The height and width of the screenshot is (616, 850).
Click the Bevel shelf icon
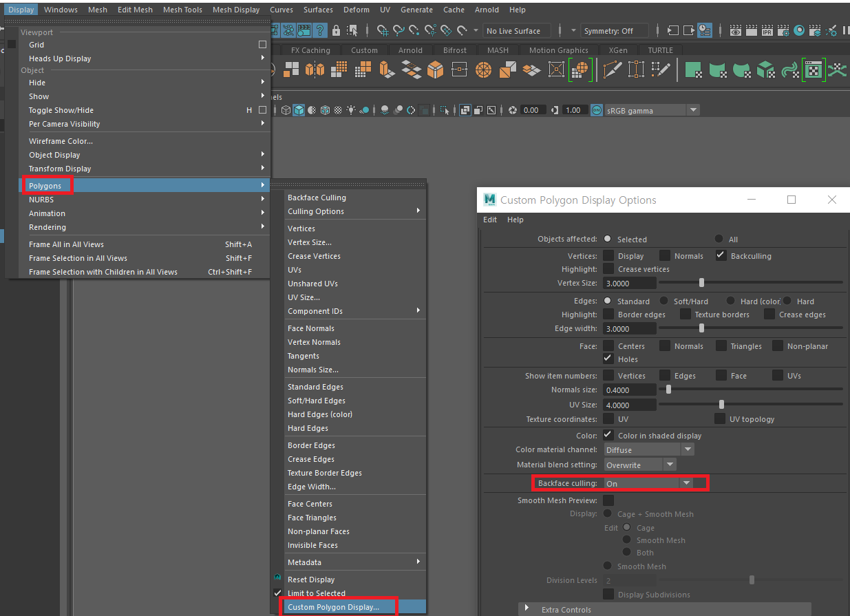pyautogui.click(x=436, y=70)
